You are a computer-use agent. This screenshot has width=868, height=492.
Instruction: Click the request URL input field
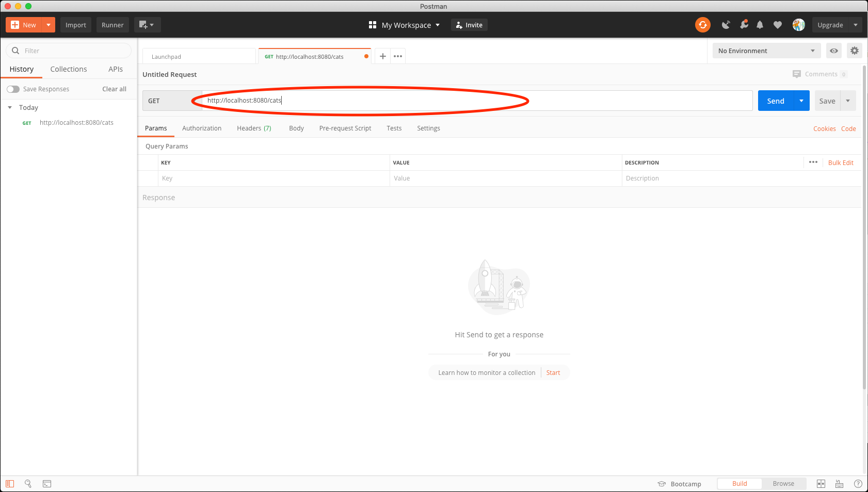click(x=477, y=101)
